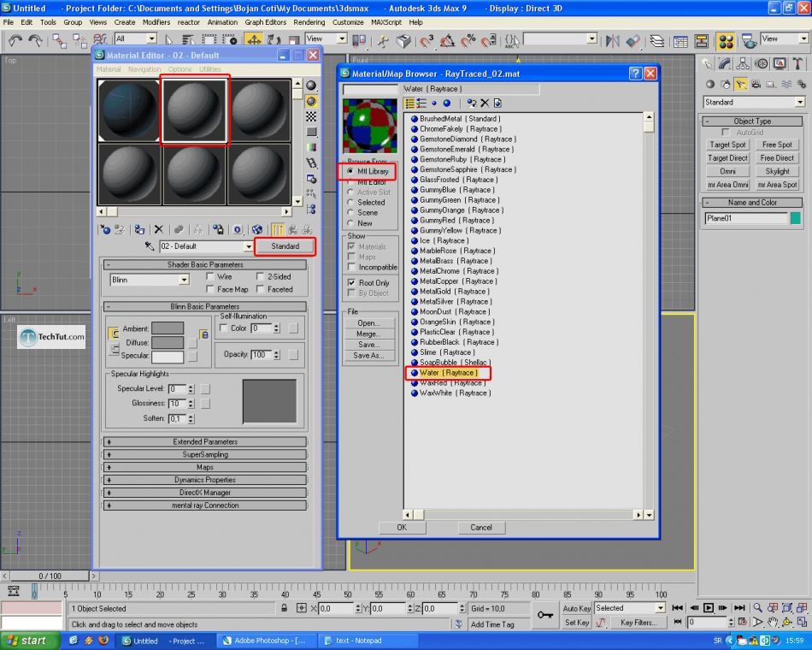
Task: Open the Lights category in Create panel
Action: click(x=741, y=84)
